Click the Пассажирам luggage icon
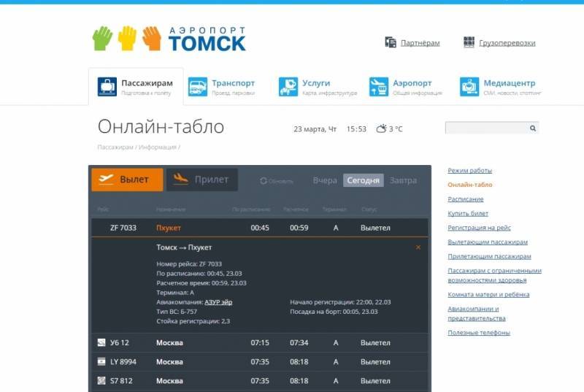The width and height of the screenshot is (584, 392). coord(107,87)
